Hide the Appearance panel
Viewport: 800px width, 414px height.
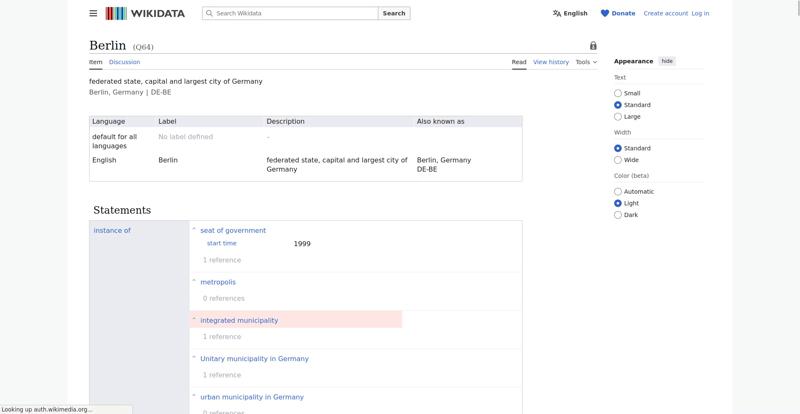pyautogui.click(x=667, y=61)
